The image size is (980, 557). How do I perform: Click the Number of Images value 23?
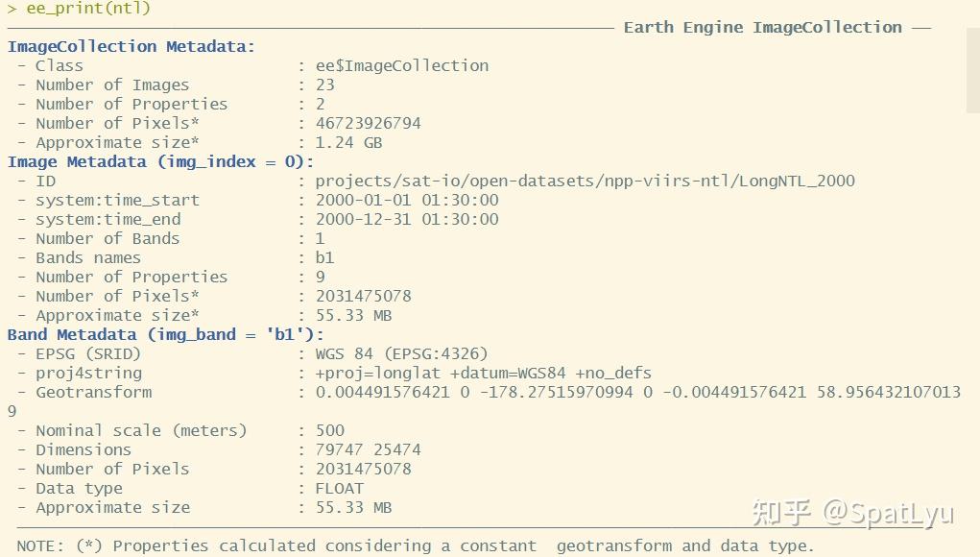(x=324, y=85)
